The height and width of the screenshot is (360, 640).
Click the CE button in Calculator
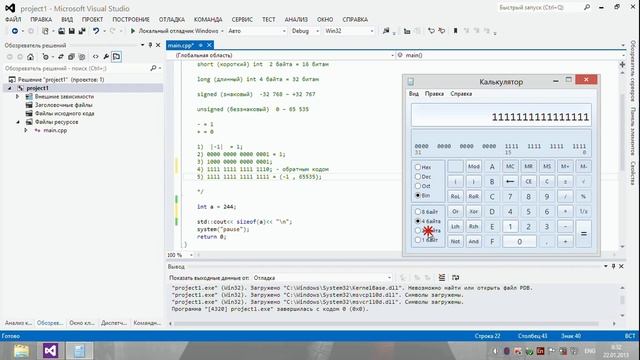528,181
